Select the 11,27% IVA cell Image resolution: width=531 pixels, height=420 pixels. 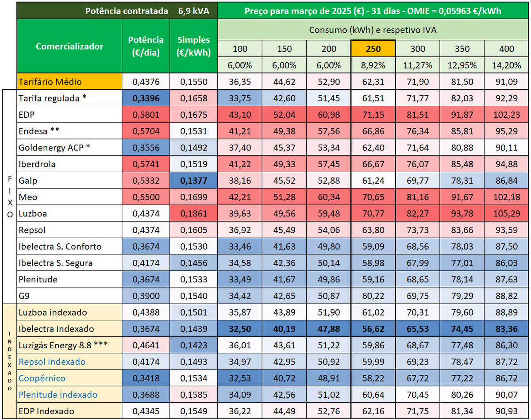point(418,66)
